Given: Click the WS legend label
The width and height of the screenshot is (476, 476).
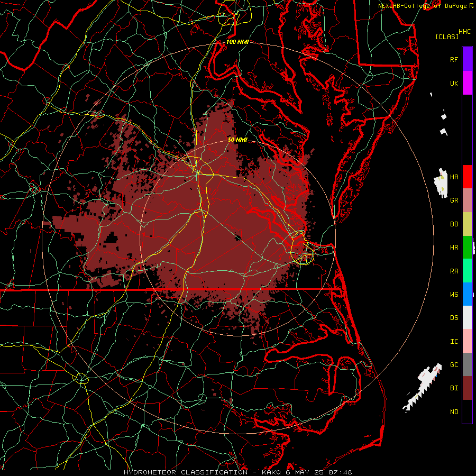Looking at the screenshot, I should pos(454,295).
